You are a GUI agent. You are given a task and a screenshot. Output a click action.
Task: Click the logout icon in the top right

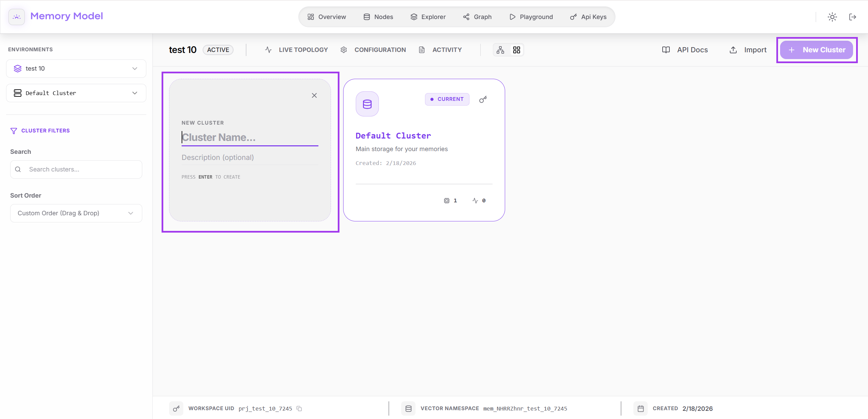pos(853,17)
